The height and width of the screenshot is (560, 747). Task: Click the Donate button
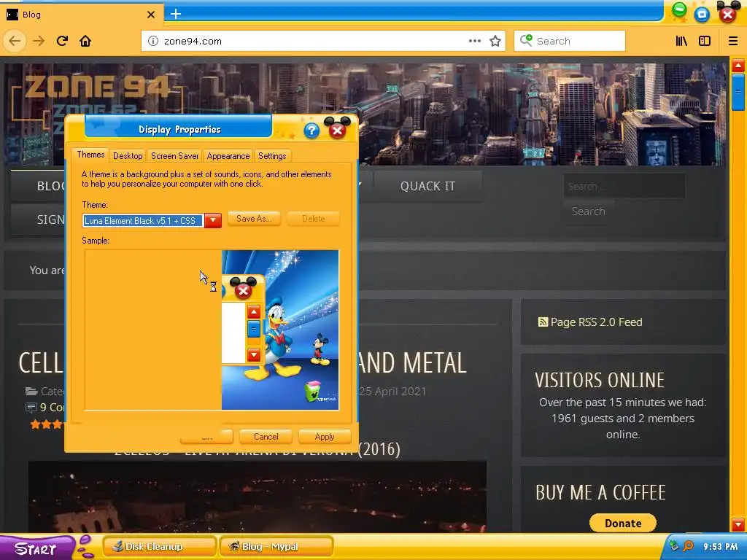pos(623,523)
